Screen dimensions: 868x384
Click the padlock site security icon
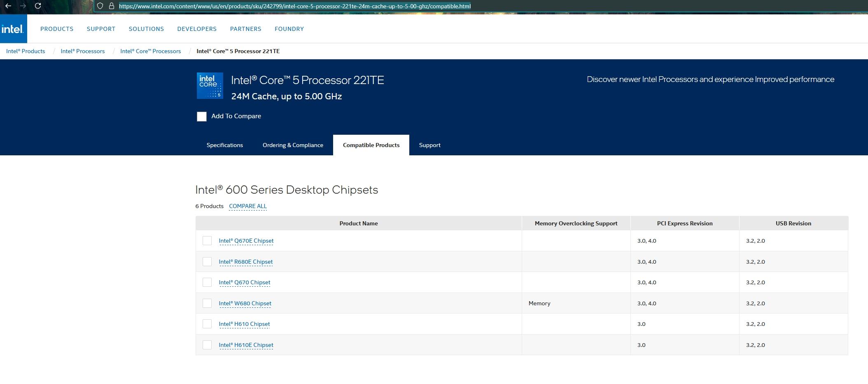[x=111, y=6]
